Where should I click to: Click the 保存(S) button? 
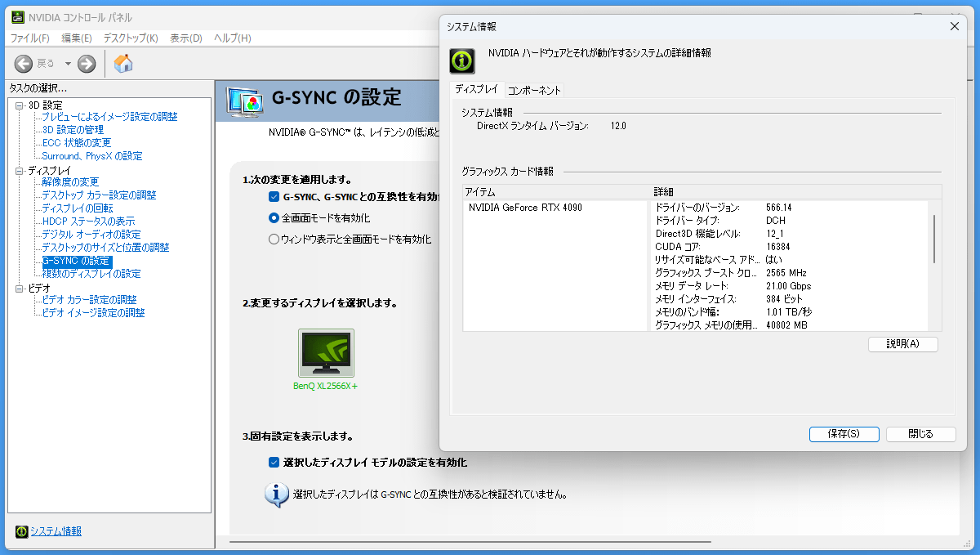(844, 434)
